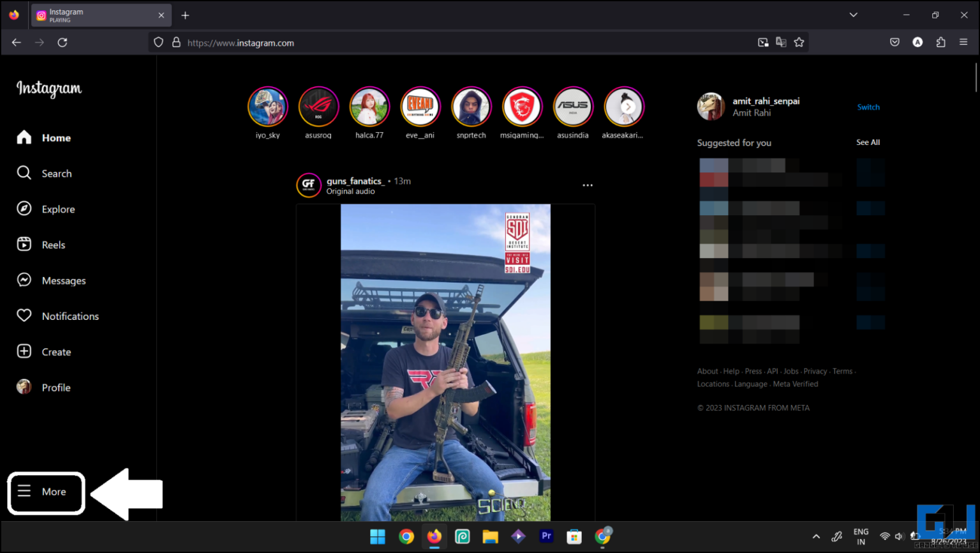The height and width of the screenshot is (553, 980).
Task: Click the Switch account link
Action: pyautogui.click(x=868, y=107)
